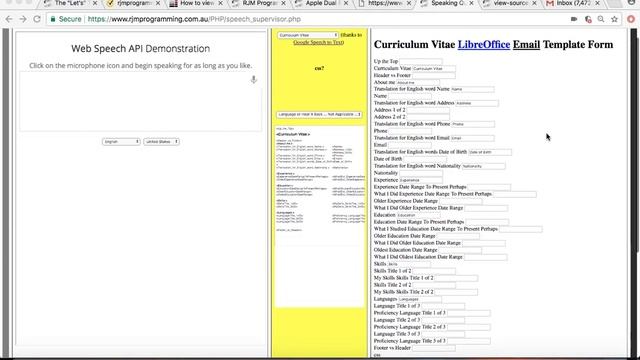This screenshot has width=640, height=360.
Task: Click the Oldest Education Date Range field
Action: pyautogui.click(x=460, y=250)
